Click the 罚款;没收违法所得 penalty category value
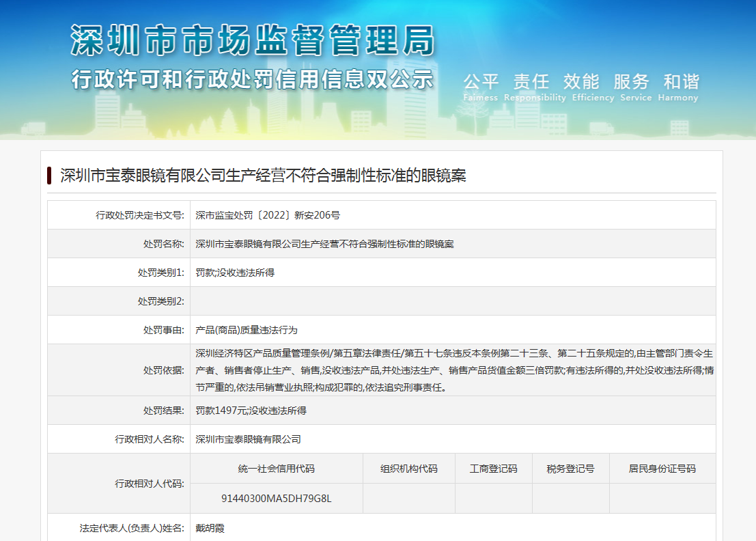The height and width of the screenshot is (541, 756). (235, 273)
